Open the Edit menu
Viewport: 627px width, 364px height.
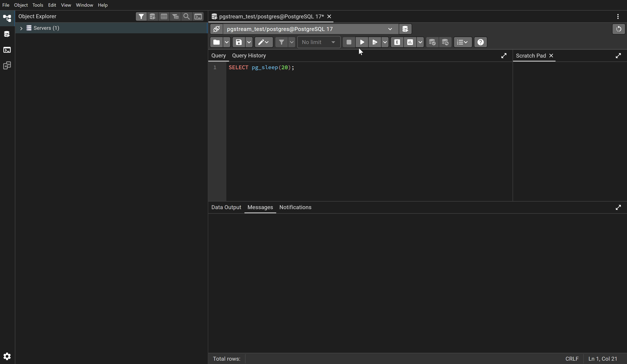click(52, 5)
